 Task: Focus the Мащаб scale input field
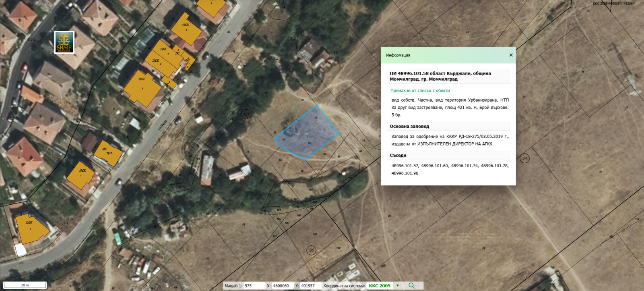click(x=254, y=286)
